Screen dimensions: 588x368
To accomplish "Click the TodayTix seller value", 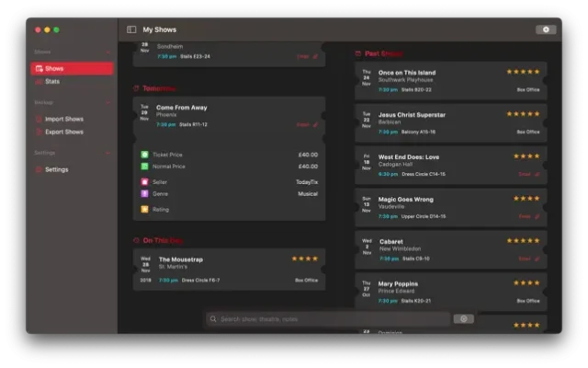I will coord(307,182).
